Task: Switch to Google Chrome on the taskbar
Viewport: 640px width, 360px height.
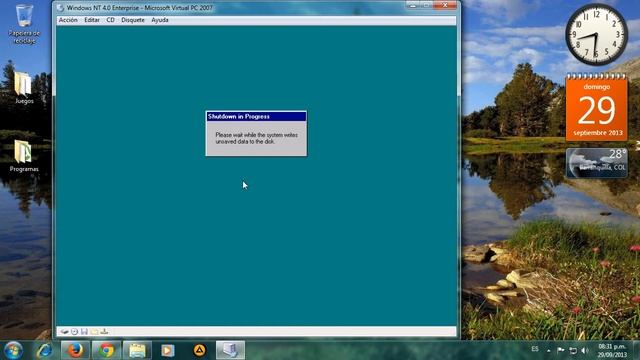Action: click(x=106, y=350)
